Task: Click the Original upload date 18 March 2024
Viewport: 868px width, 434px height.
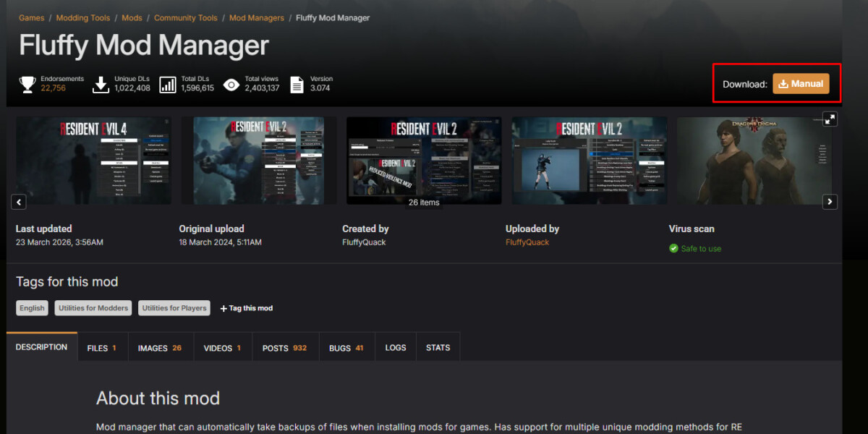Action: [221, 242]
